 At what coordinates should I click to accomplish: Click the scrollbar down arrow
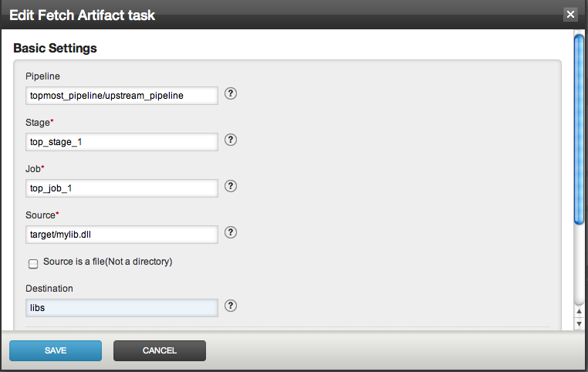[578, 323]
